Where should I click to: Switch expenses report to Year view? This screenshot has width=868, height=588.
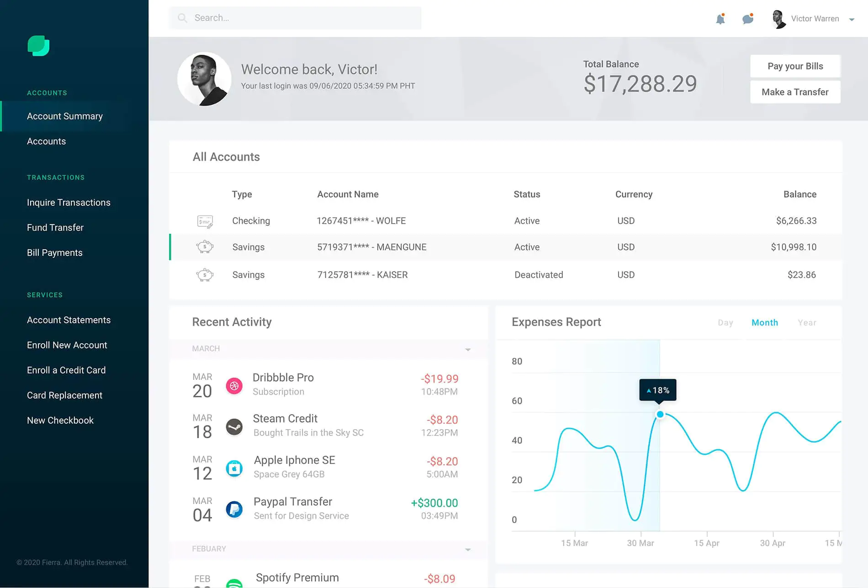pyautogui.click(x=807, y=323)
